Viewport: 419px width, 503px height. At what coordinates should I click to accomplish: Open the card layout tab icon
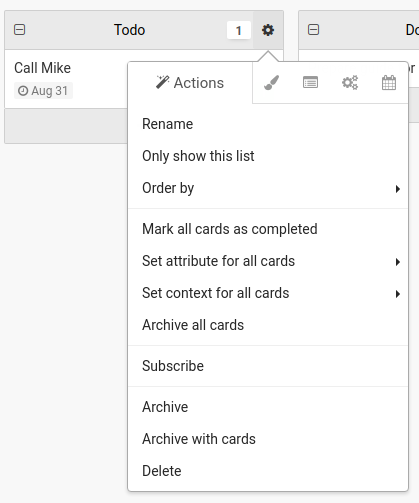click(310, 82)
